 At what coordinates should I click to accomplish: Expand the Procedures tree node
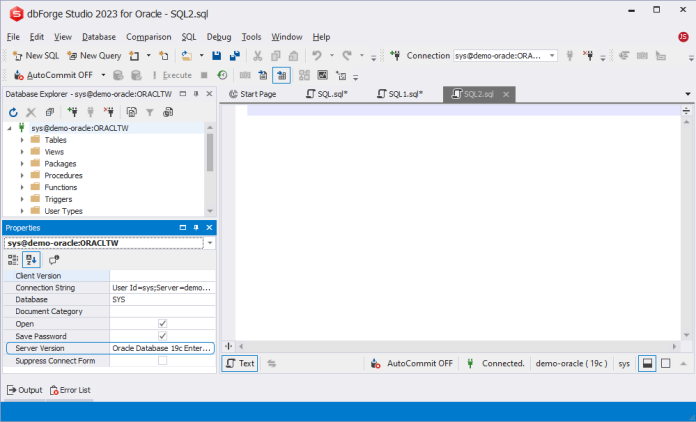[22, 175]
